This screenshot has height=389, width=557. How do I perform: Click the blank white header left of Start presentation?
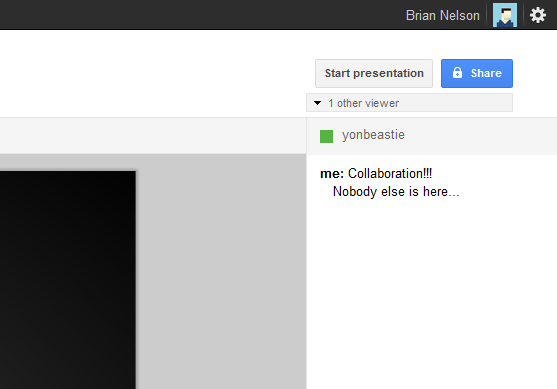(156, 73)
